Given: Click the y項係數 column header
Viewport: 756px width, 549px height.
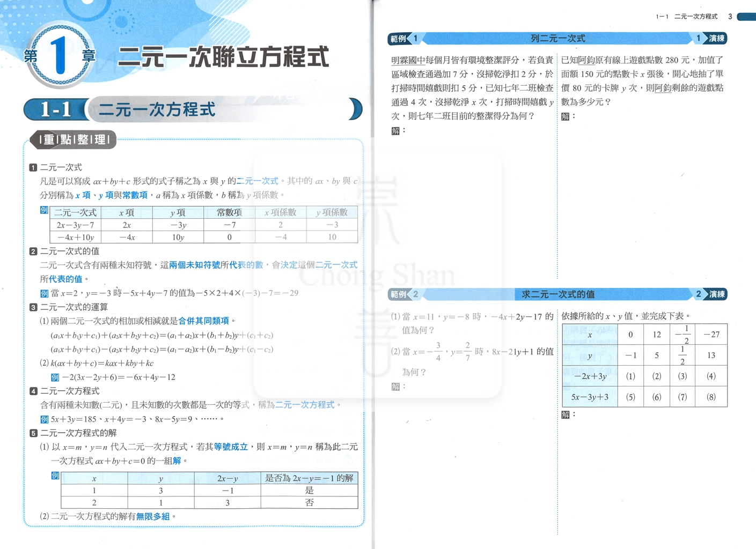Looking at the screenshot, I should [332, 212].
